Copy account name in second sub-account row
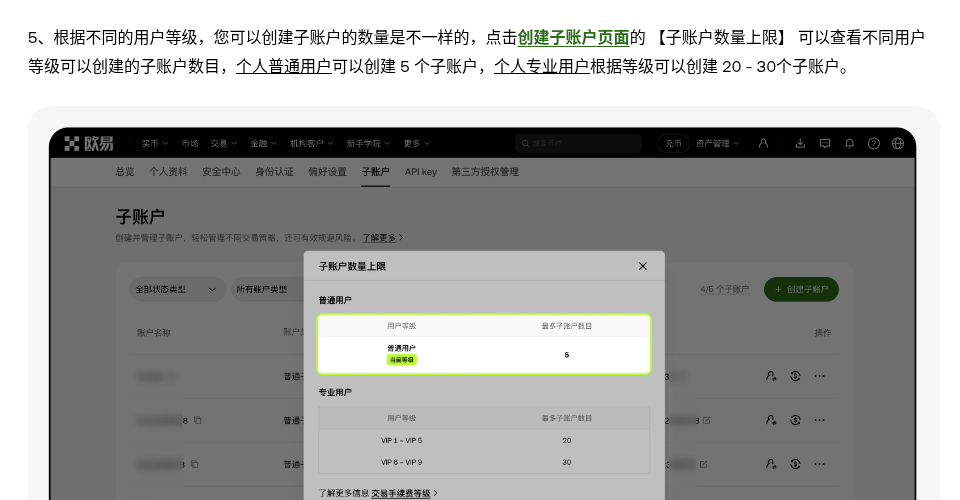The width and height of the screenshot is (960, 500). [197, 420]
